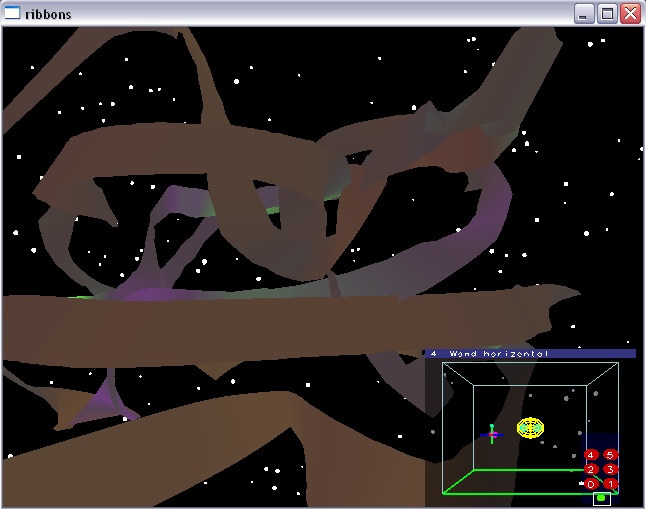Click the 'Wand horizontal' status bar
Viewport: 646px width, 509px height.
529,353
